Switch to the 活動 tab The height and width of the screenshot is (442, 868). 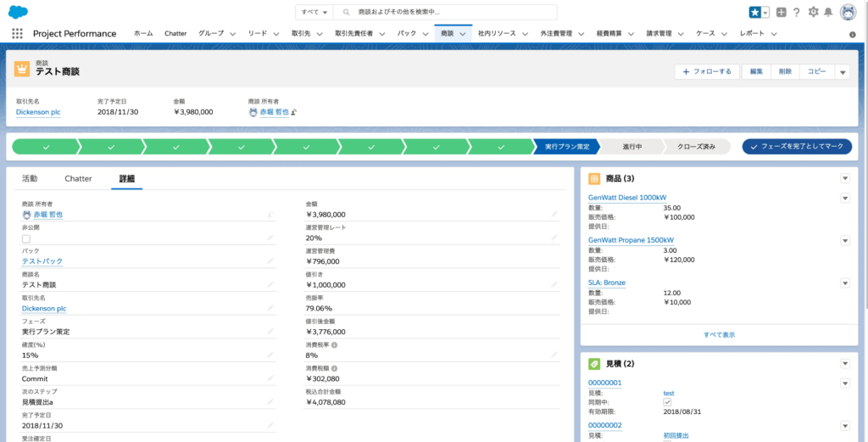click(x=30, y=179)
